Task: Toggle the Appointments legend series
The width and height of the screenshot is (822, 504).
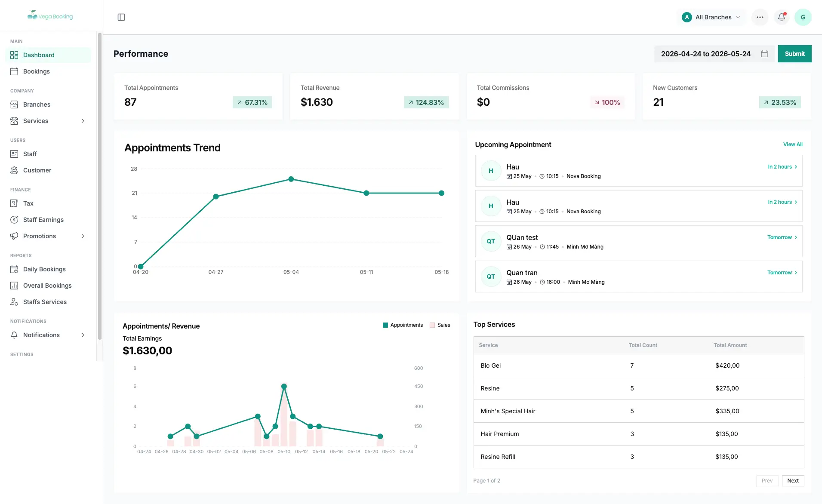Action: (403, 325)
